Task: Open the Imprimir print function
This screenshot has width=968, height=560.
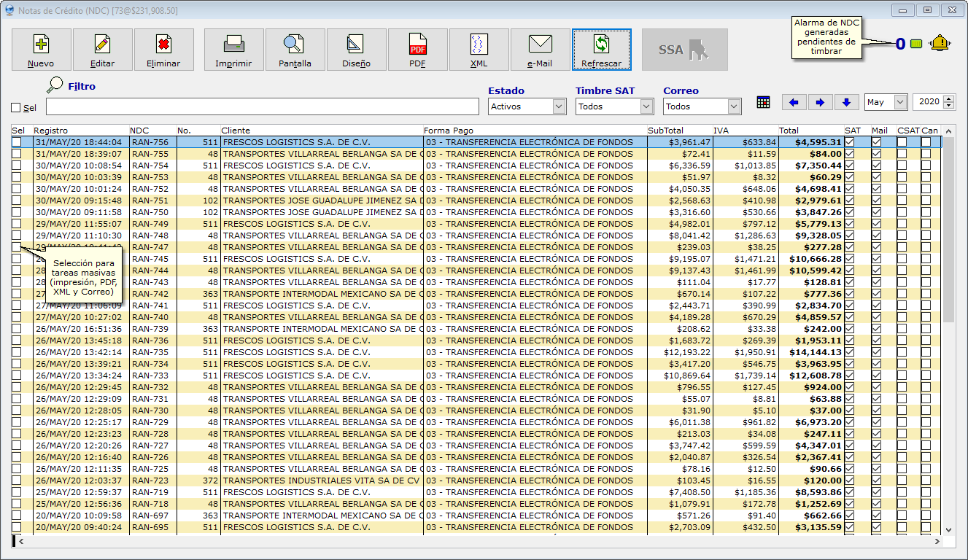Action: point(233,50)
